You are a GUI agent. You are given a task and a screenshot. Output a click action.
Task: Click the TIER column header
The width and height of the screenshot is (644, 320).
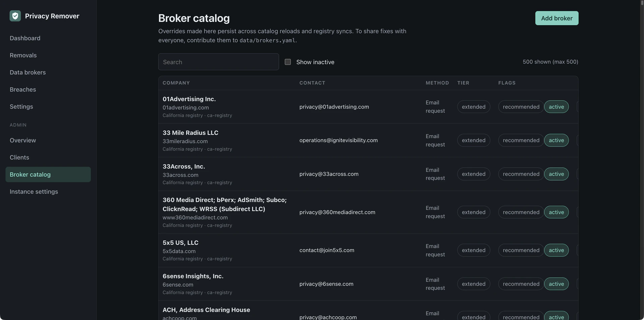coord(463,83)
